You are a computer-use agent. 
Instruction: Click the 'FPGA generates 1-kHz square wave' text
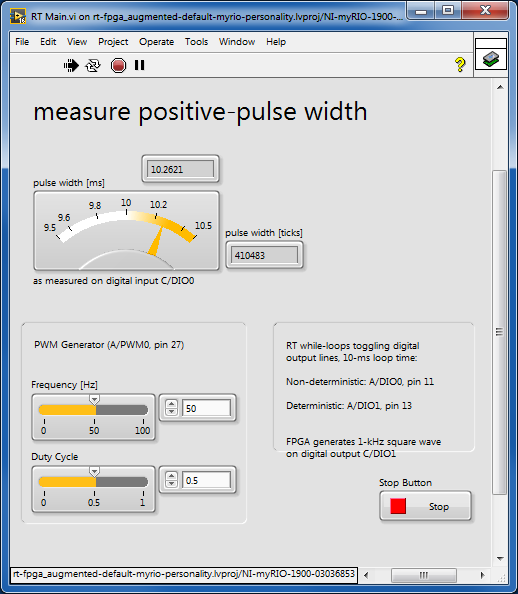pyautogui.click(x=363, y=442)
